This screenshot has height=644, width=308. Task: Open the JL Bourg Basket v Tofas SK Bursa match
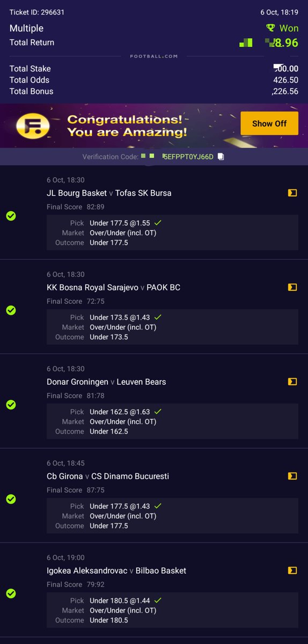pos(109,193)
